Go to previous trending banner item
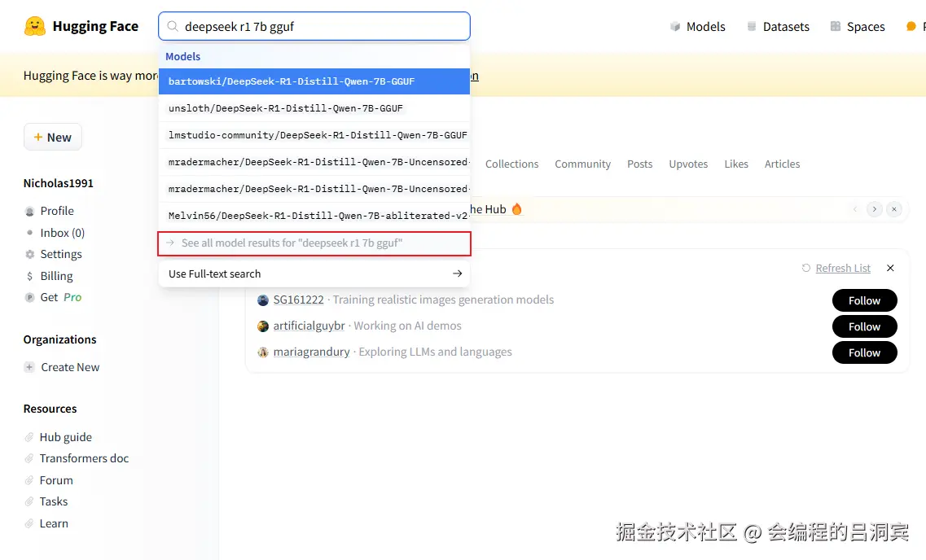926x560 pixels. 854,209
